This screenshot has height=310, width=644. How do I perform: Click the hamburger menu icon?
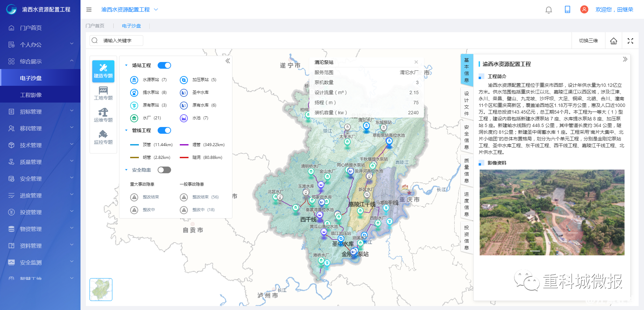coord(89,10)
